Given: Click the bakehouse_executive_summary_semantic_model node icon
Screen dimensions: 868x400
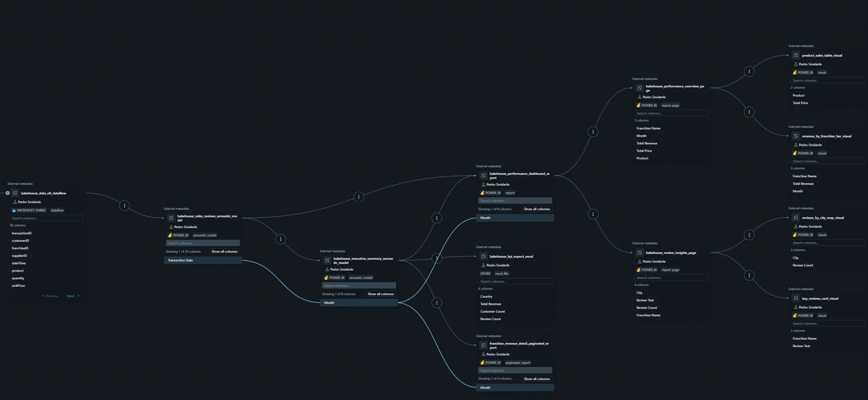Looking at the screenshot, I should coord(327,260).
